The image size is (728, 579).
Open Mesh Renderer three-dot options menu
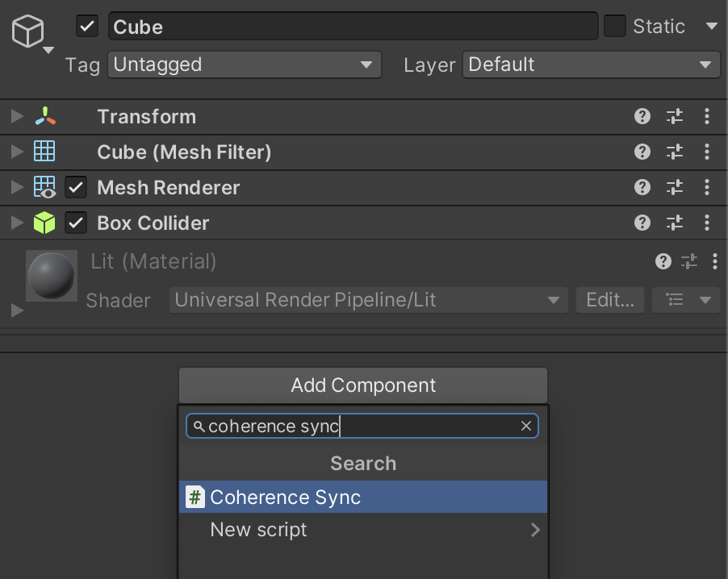coord(707,188)
